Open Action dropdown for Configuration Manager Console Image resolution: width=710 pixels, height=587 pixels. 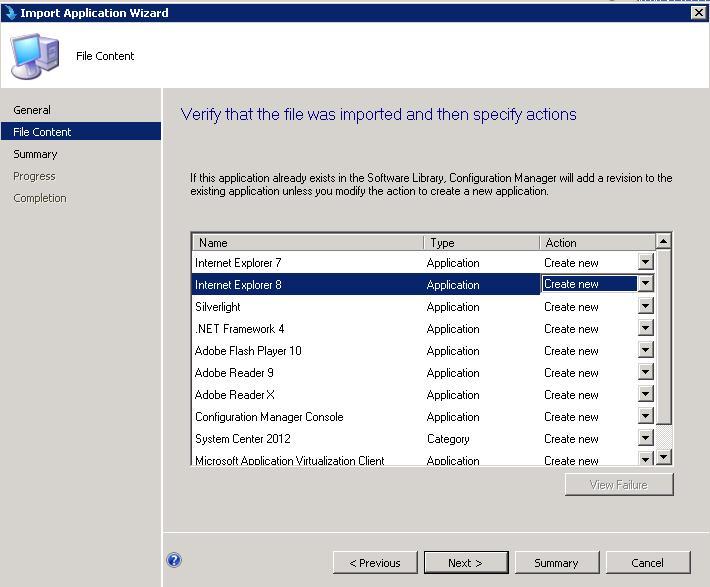[x=646, y=416]
